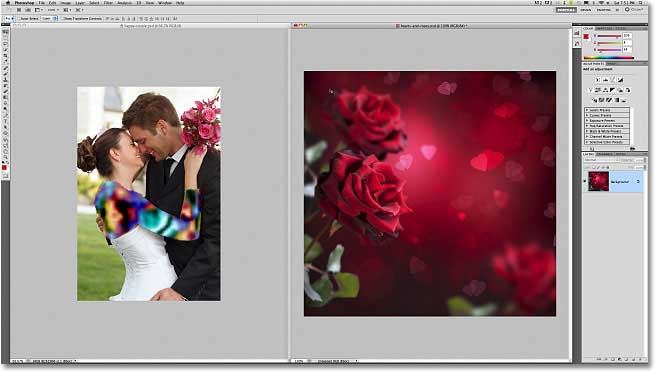Open Spotlight search in the menu bar

point(640,3)
